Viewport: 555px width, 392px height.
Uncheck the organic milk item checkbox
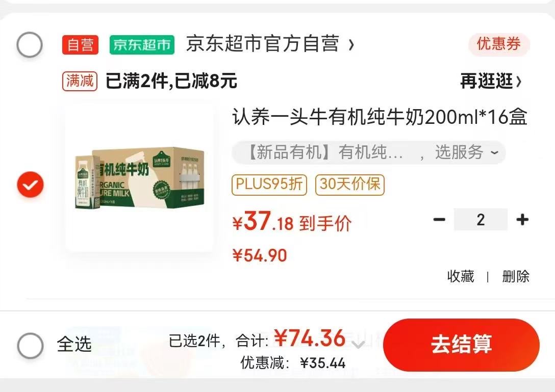pyautogui.click(x=31, y=185)
